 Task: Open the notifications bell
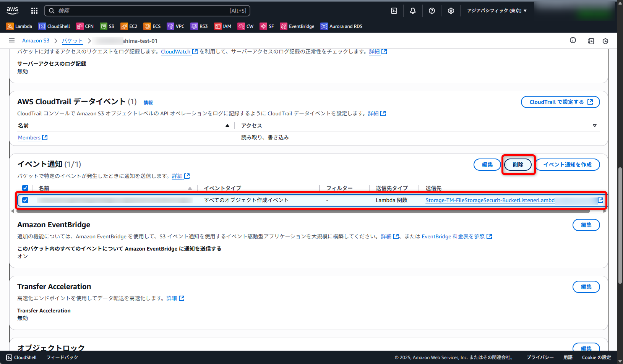(413, 11)
